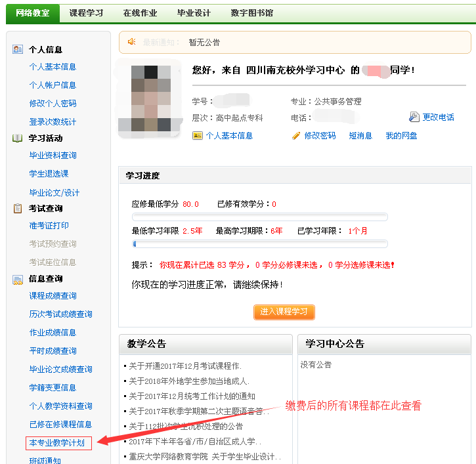Click the student profile photo thumbnail
This screenshot has height=464, width=476.
[144, 98]
